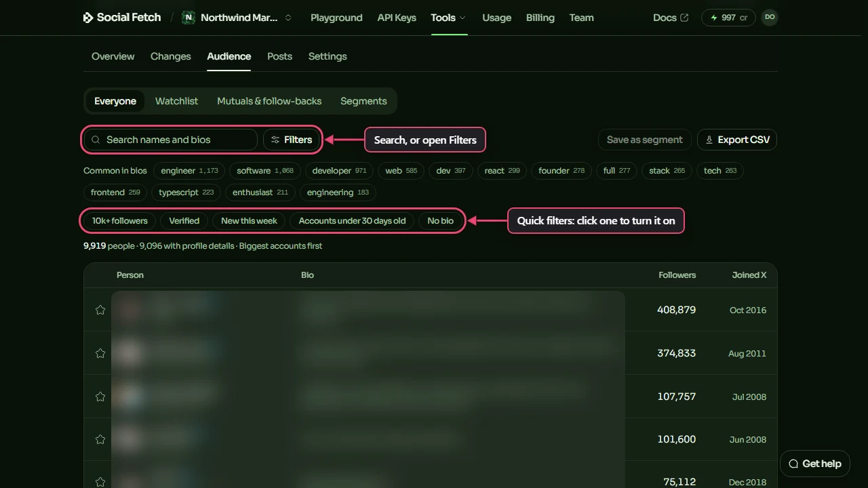
Task: Star the account with 101,600 followers
Action: [100, 439]
